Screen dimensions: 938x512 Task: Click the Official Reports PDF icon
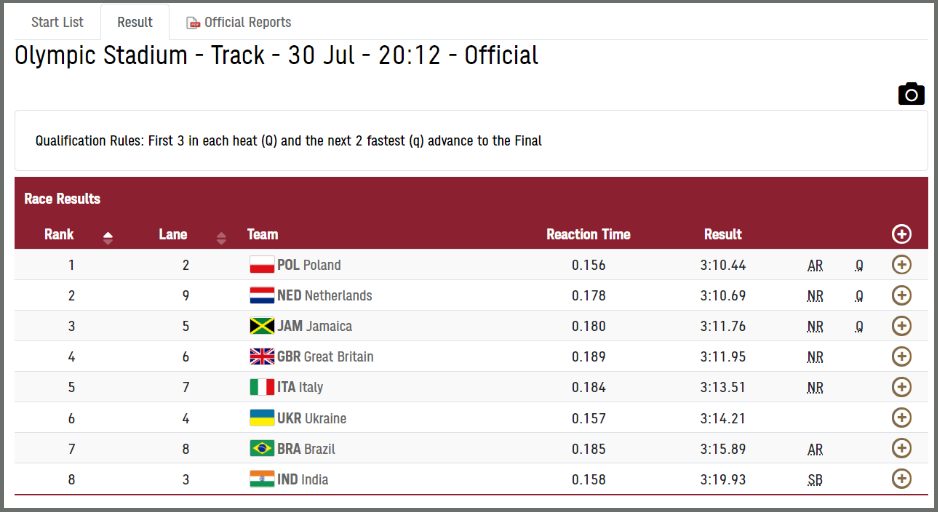193,23
